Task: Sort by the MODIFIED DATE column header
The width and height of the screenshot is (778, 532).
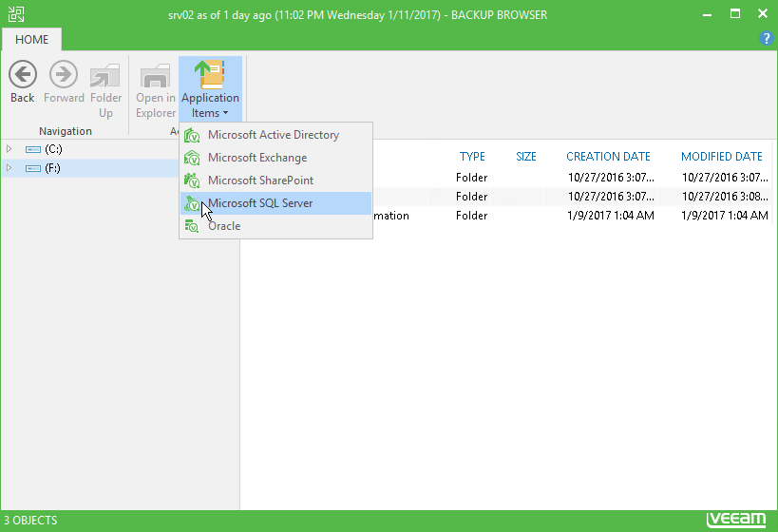Action: (721, 157)
